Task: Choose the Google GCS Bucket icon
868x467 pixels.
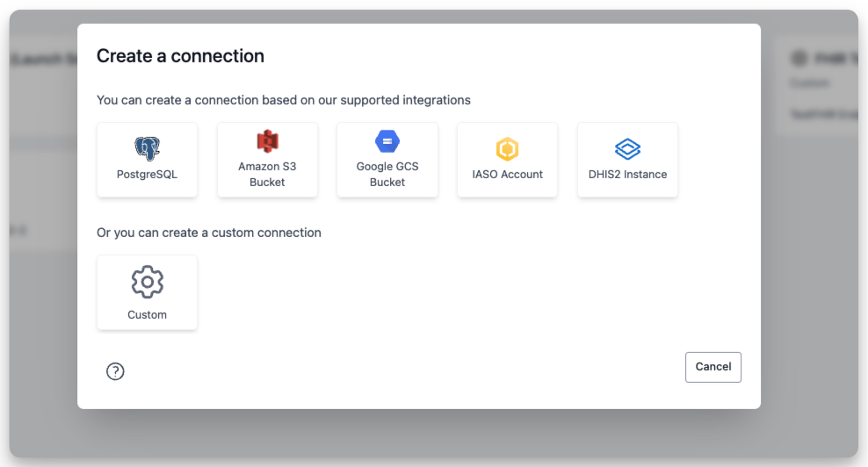Action: 387,141
